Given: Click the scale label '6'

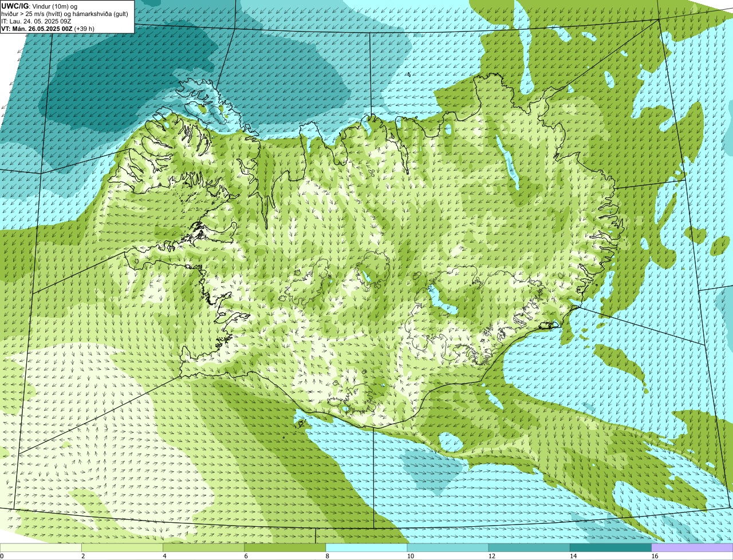Looking at the screenshot, I should coord(246,556).
